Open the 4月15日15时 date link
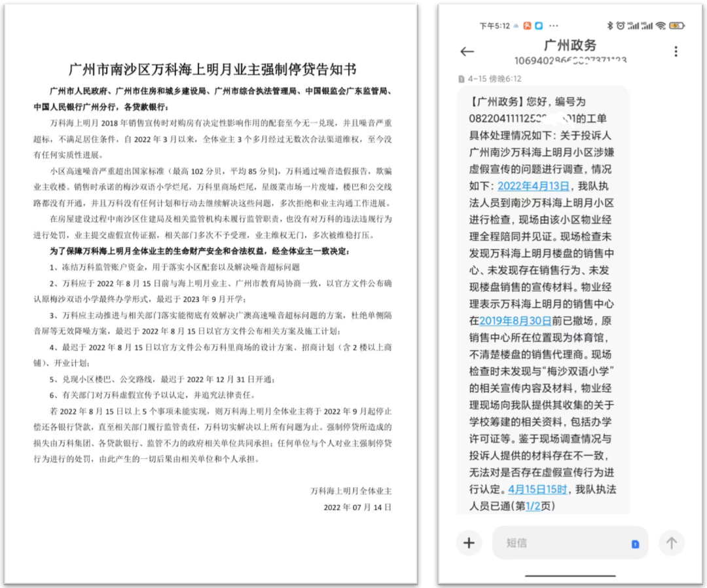Image resolution: width=707 pixels, height=588 pixels. (x=537, y=489)
